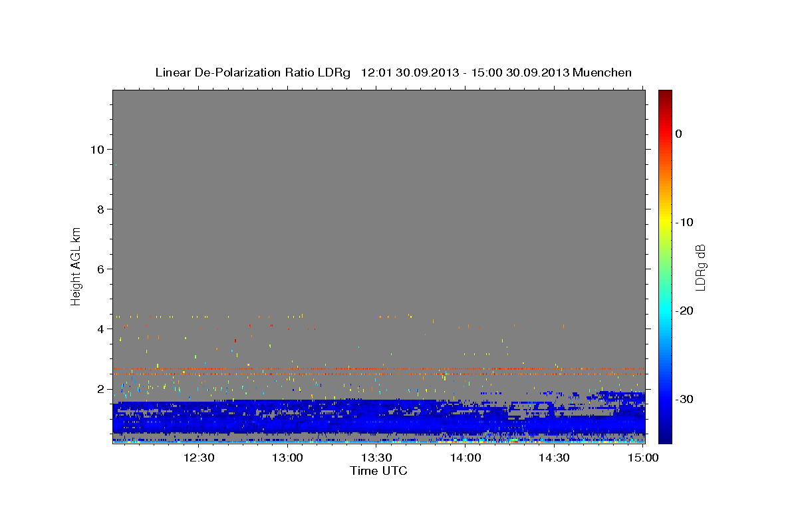
Task: Click the 13:30 time tick label
Action: tap(377, 458)
